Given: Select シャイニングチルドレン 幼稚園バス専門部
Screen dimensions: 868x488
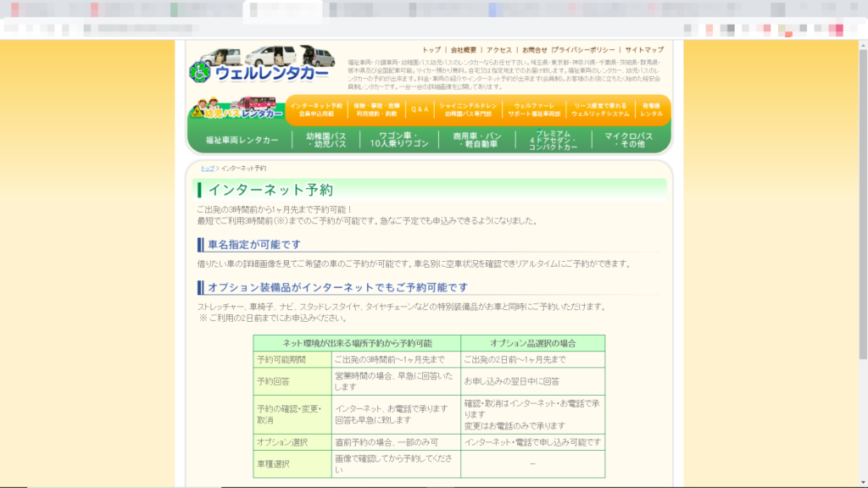Looking at the screenshot, I should coord(467,109).
